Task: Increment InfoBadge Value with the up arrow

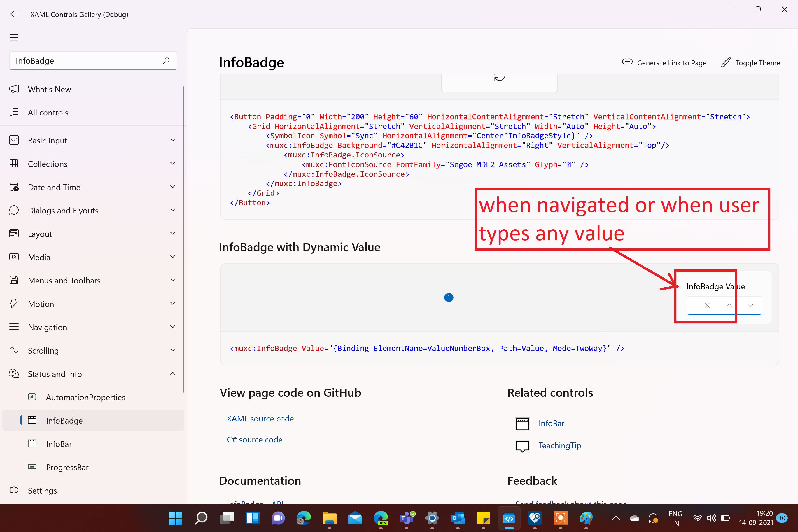Action: (729, 305)
